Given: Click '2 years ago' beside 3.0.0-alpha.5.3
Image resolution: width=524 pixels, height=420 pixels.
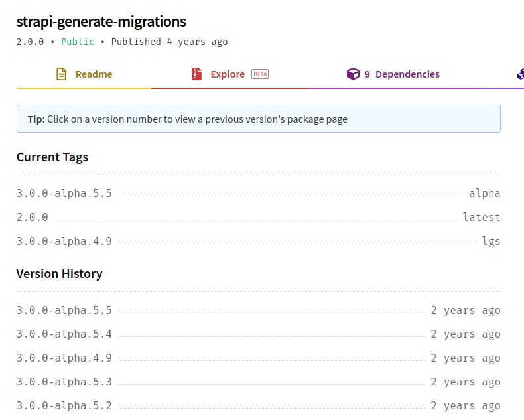Looking at the screenshot, I should (x=466, y=382).
